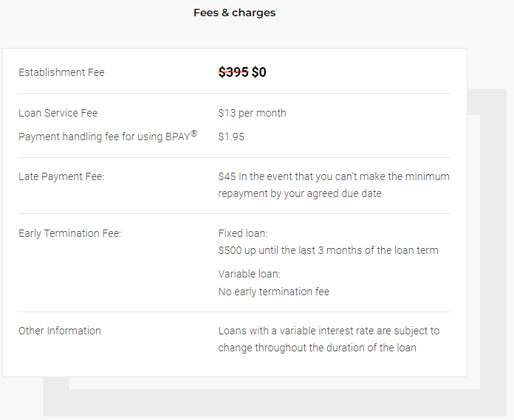Click the registered trademark symbol after BPAY
Image resolution: width=514 pixels, height=420 pixels.
[194, 134]
